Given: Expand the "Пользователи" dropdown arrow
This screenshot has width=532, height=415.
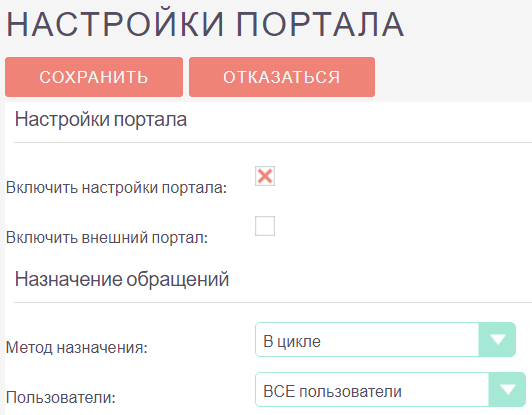Looking at the screenshot, I should [x=507, y=390].
